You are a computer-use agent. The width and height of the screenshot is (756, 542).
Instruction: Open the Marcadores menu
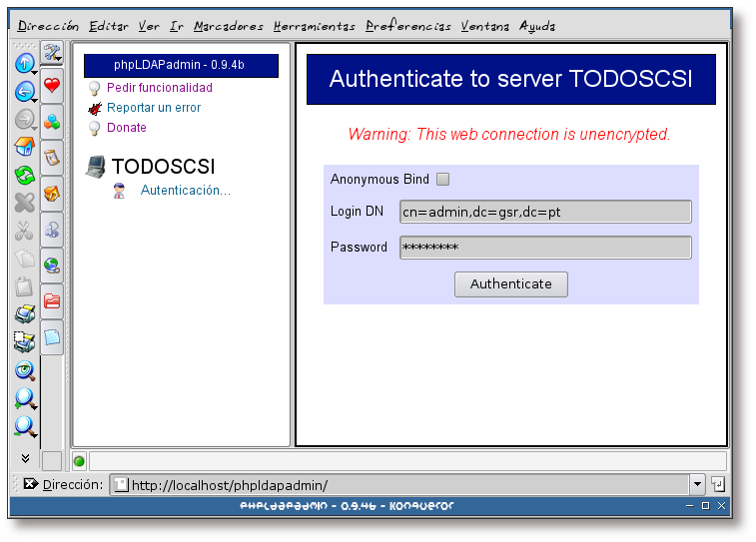229,26
